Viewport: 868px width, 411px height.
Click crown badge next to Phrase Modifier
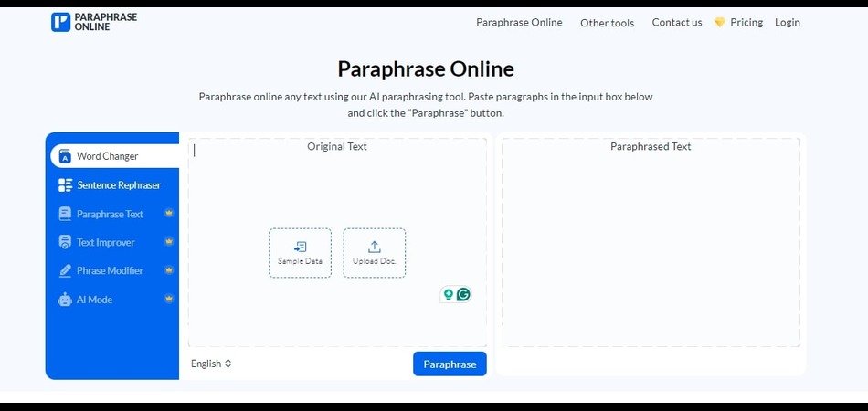coord(169,270)
